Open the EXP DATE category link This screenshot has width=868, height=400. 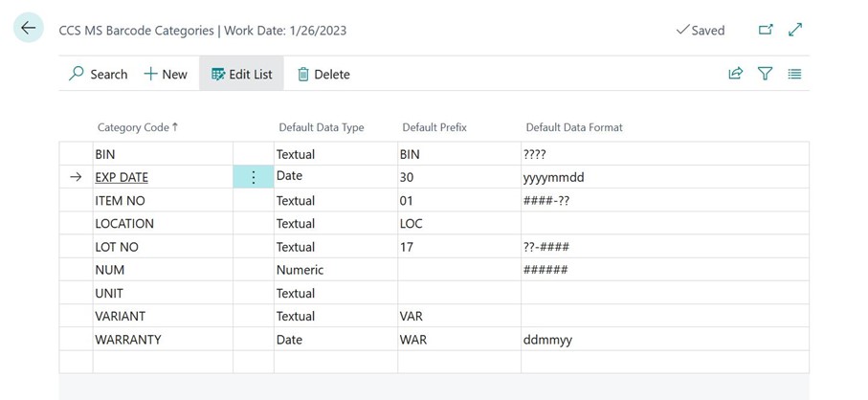pos(122,177)
